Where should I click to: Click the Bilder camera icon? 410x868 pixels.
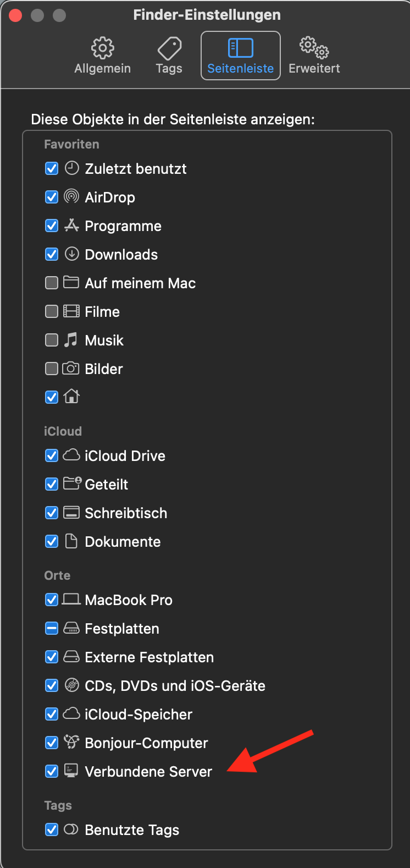[x=71, y=369]
